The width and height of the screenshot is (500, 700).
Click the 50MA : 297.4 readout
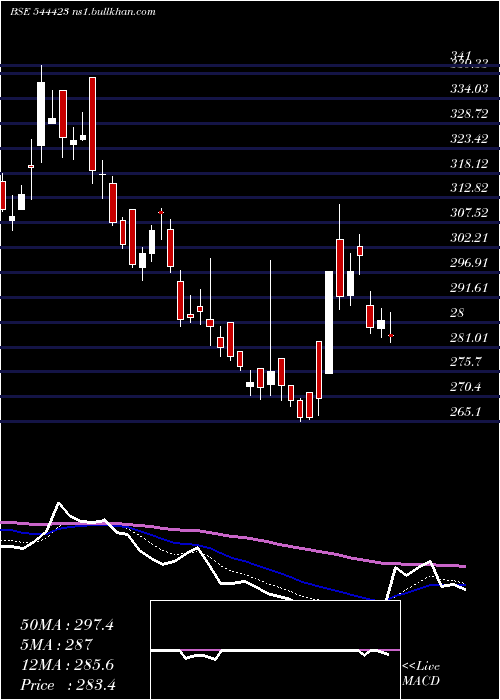67,625
